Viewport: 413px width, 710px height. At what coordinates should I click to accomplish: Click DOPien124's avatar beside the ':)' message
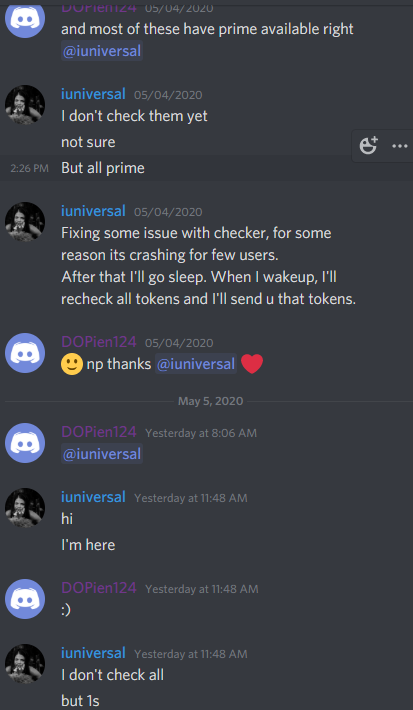pos(25,599)
